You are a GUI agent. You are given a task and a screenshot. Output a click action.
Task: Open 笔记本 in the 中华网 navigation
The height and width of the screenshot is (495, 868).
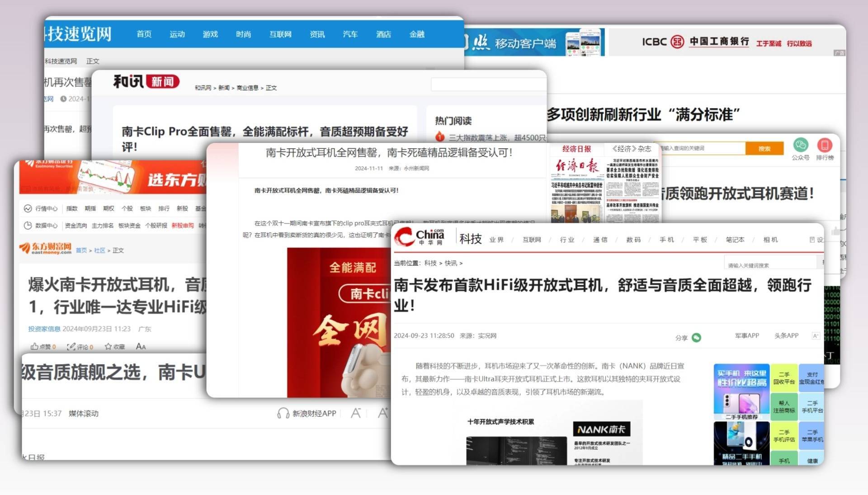[x=735, y=240]
